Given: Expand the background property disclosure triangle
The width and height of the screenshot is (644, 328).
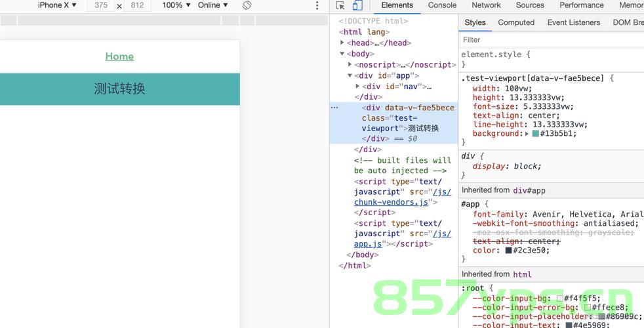Looking at the screenshot, I should 527,134.
